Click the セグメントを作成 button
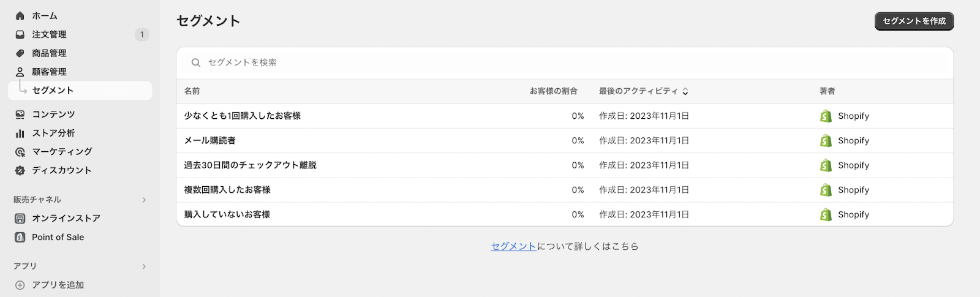The width and height of the screenshot is (980, 297). click(914, 21)
